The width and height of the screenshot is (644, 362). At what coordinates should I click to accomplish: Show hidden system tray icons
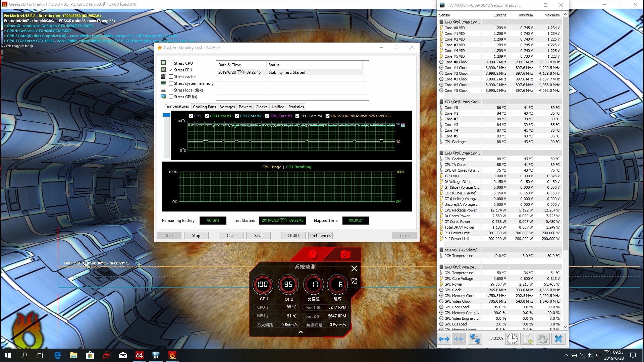point(566,355)
